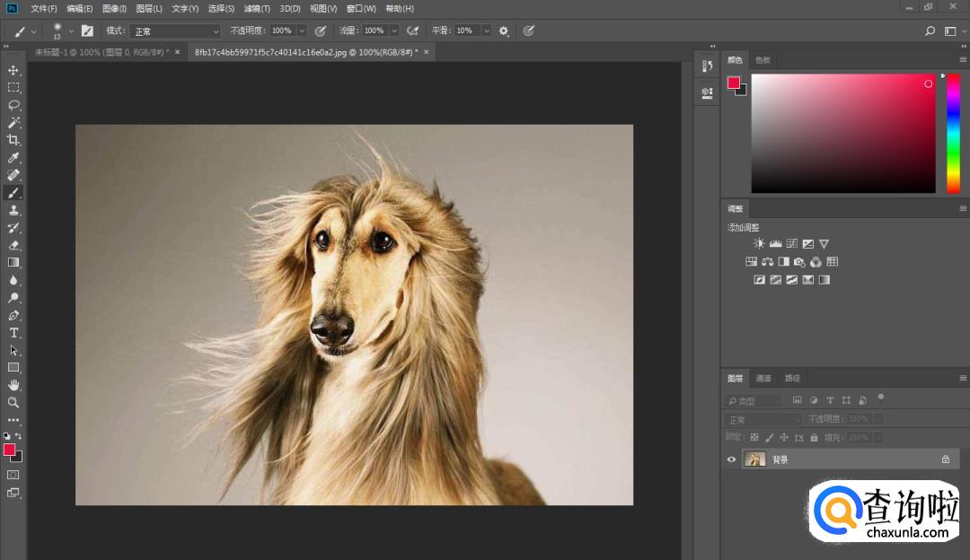
Task: Select the Crop tool
Action: 13,140
